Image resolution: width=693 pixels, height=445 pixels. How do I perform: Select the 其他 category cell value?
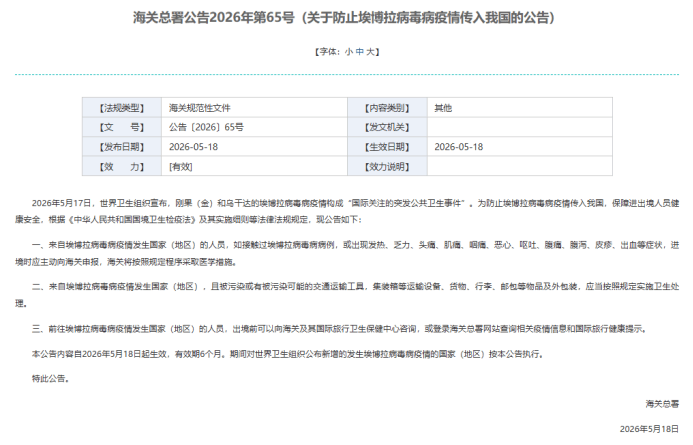443,108
